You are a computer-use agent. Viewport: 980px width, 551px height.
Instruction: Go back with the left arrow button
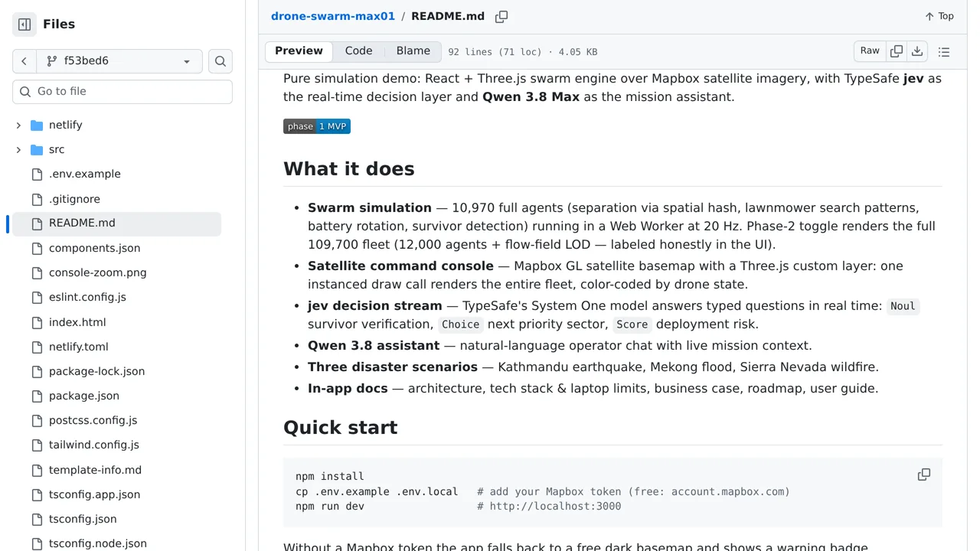[x=24, y=61]
